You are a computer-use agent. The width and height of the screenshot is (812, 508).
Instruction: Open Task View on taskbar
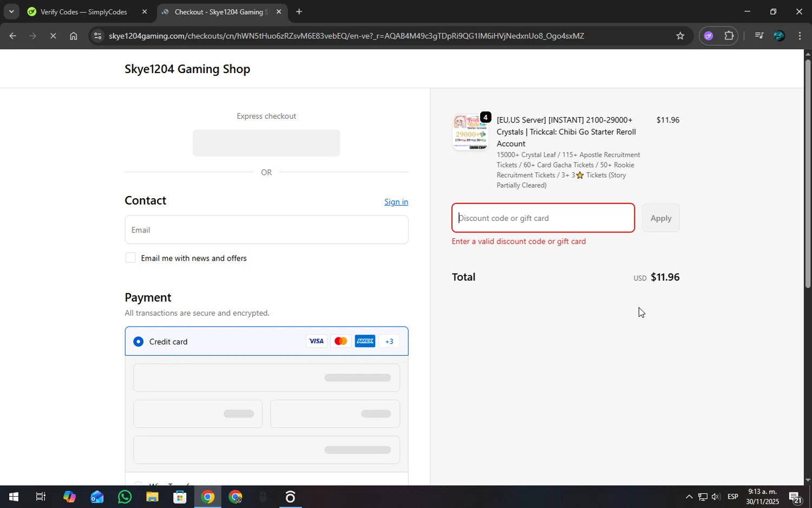41,497
